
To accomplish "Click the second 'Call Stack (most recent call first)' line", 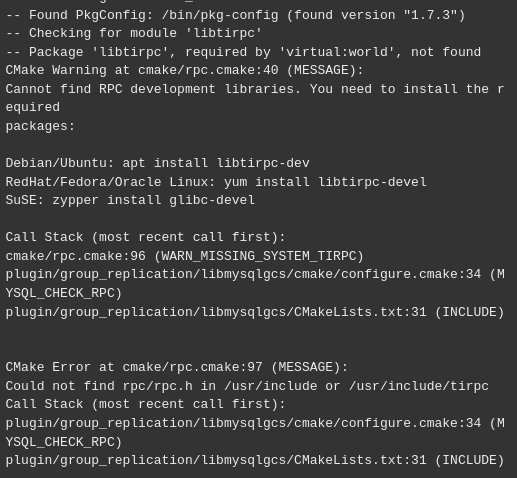I will [145, 404].
